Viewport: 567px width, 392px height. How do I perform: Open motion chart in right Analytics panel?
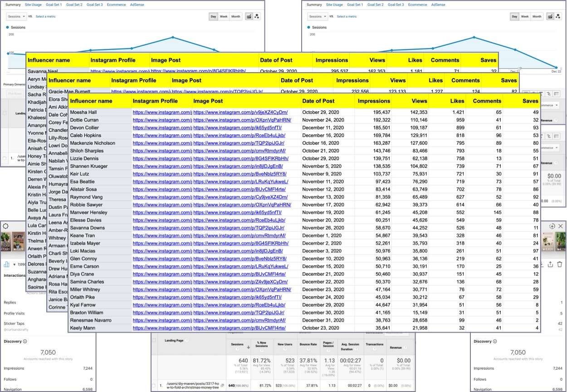tap(558, 16)
